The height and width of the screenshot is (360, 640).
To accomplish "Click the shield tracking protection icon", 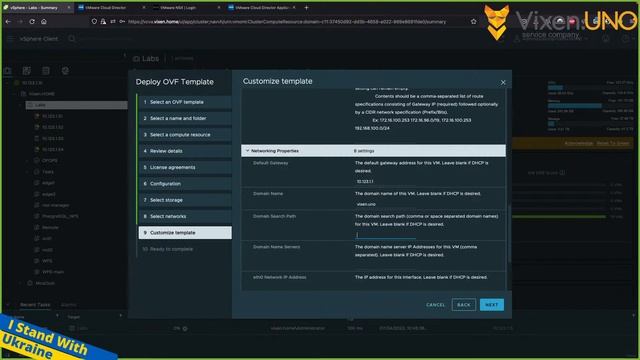I will tap(94, 22).
